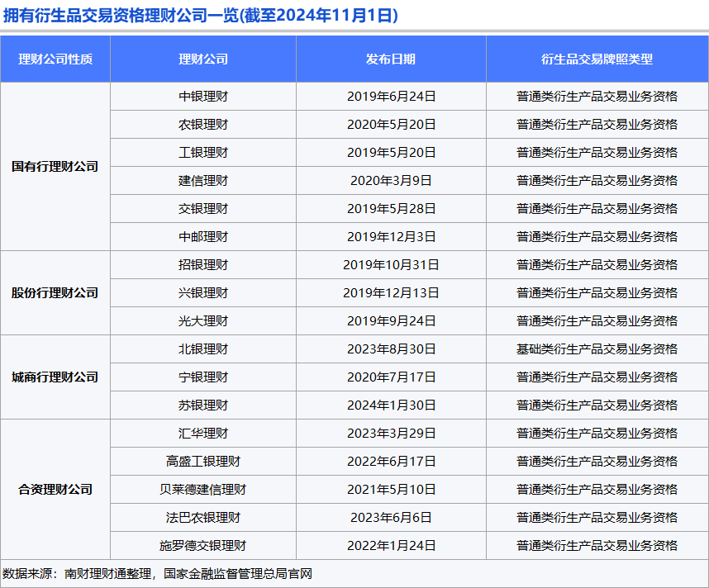Image resolution: width=709 pixels, height=588 pixels.
Task: Click the date 2023年3月29日
Action: click(x=391, y=434)
